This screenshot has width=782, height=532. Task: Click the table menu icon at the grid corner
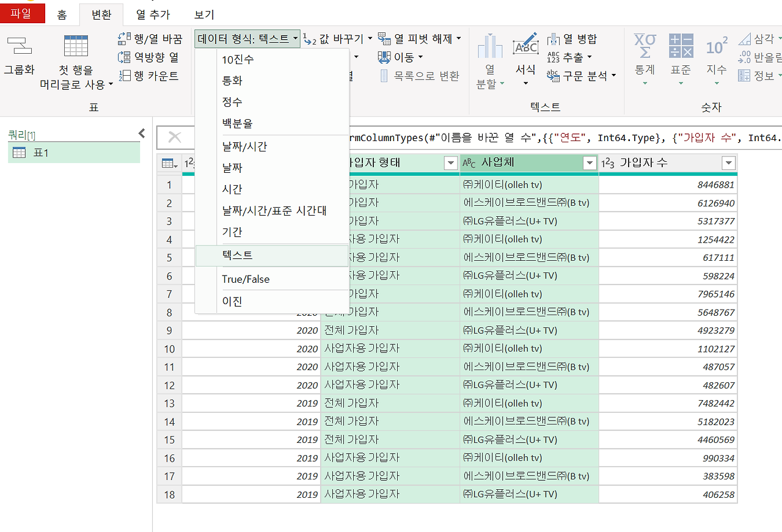coord(169,163)
